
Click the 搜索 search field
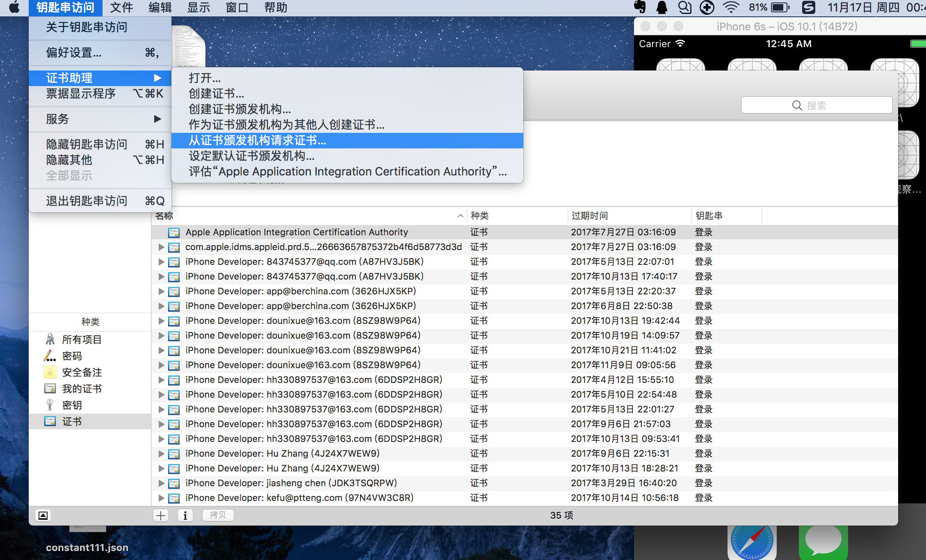click(x=816, y=105)
